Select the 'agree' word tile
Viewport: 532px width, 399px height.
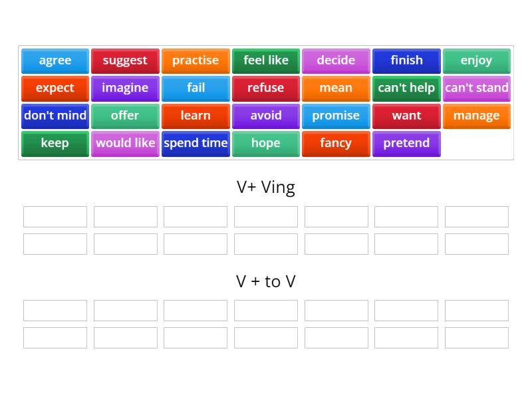click(55, 61)
